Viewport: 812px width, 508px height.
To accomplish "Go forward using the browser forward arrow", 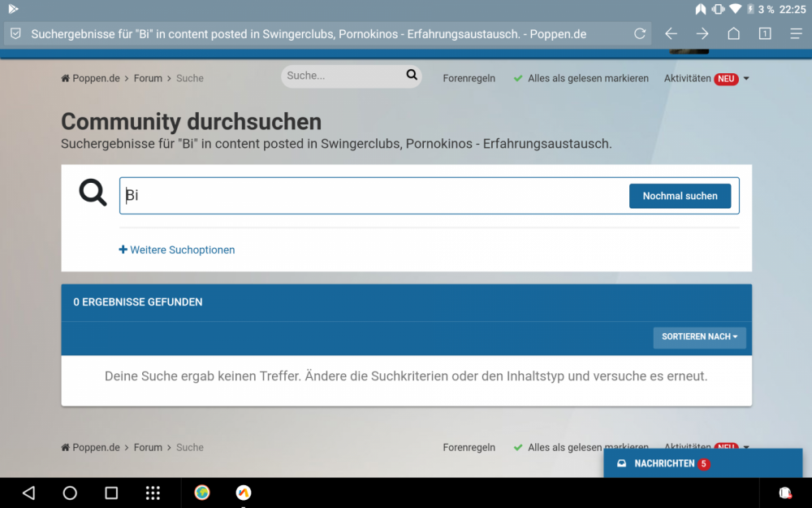I will pos(702,34).
